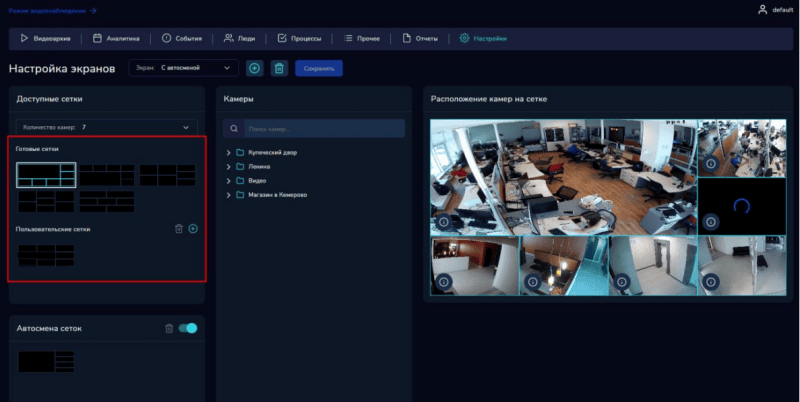Click the round icon on the large camera tile
The height and width of the screenshot is (402, 800).
tap(443, 222)
